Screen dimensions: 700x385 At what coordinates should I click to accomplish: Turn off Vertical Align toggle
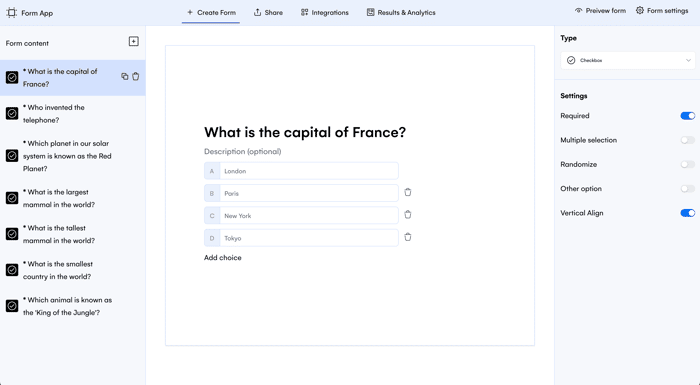click(x=688, y=213)
